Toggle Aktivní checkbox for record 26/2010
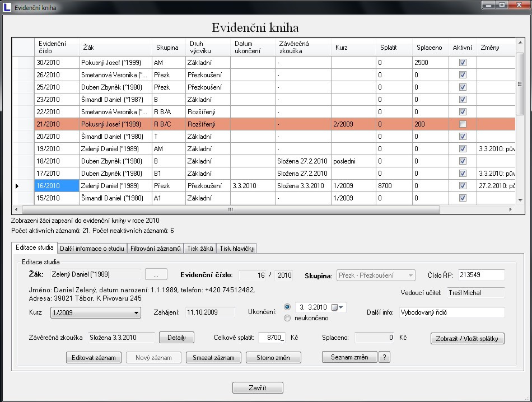Image resolution: width=532 pixels, height=402 pixels. click(463, 74)
